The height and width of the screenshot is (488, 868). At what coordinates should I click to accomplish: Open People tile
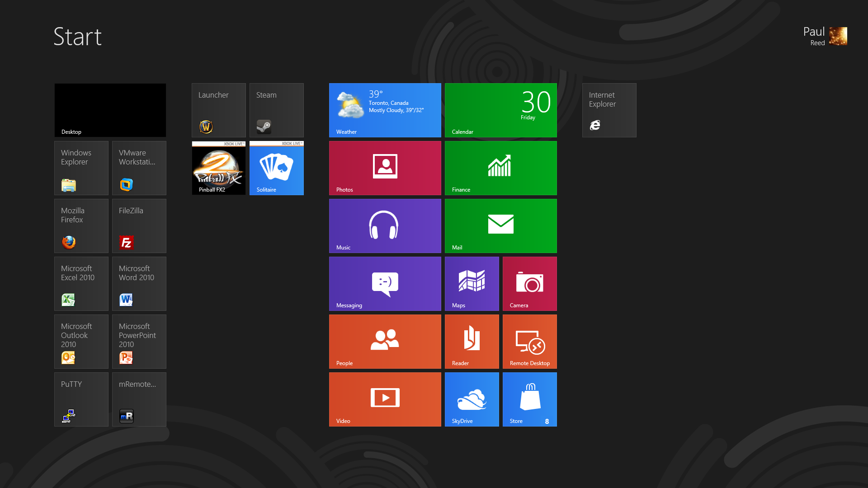click(x=385, y=342)
